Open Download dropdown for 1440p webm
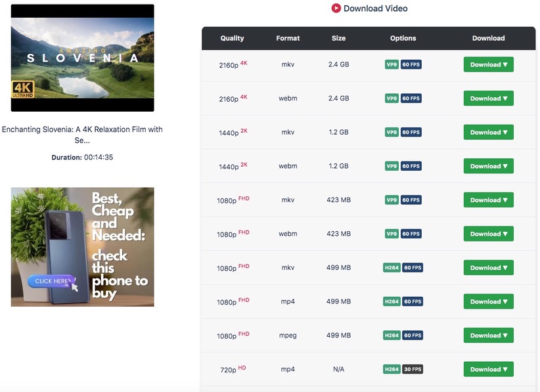This screenshot has height=392, width=540. tap(488, 166)
